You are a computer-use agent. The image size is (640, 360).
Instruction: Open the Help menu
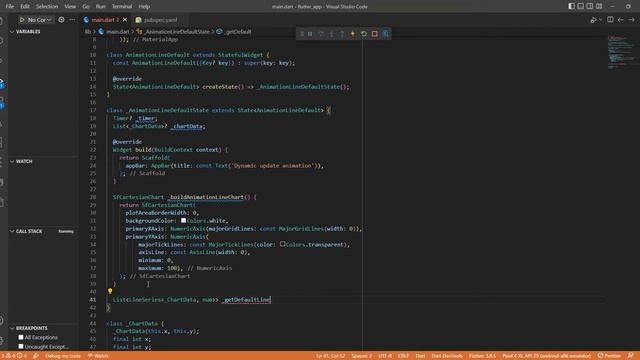(144, 7)
